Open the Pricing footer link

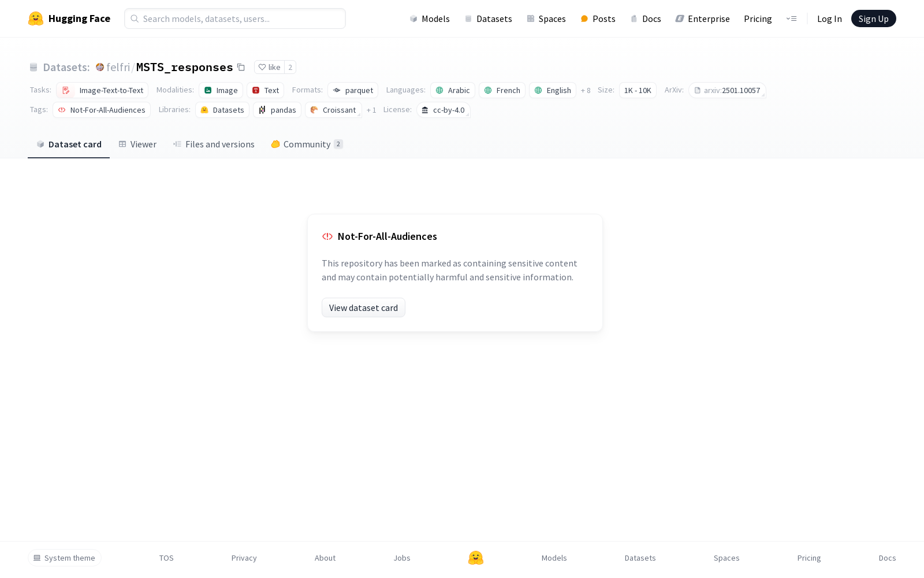[809, 558]
